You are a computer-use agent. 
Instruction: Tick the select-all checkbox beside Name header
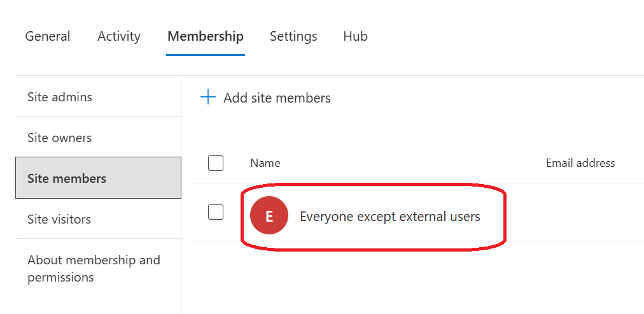point(216,163)
